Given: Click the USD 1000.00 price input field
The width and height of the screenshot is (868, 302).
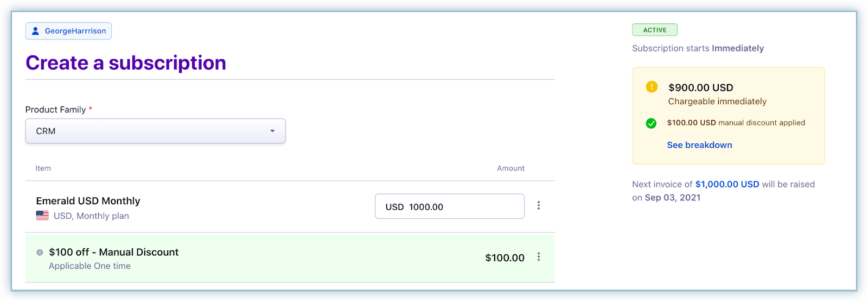Looking at the screenshot, I should coord(449,206).
